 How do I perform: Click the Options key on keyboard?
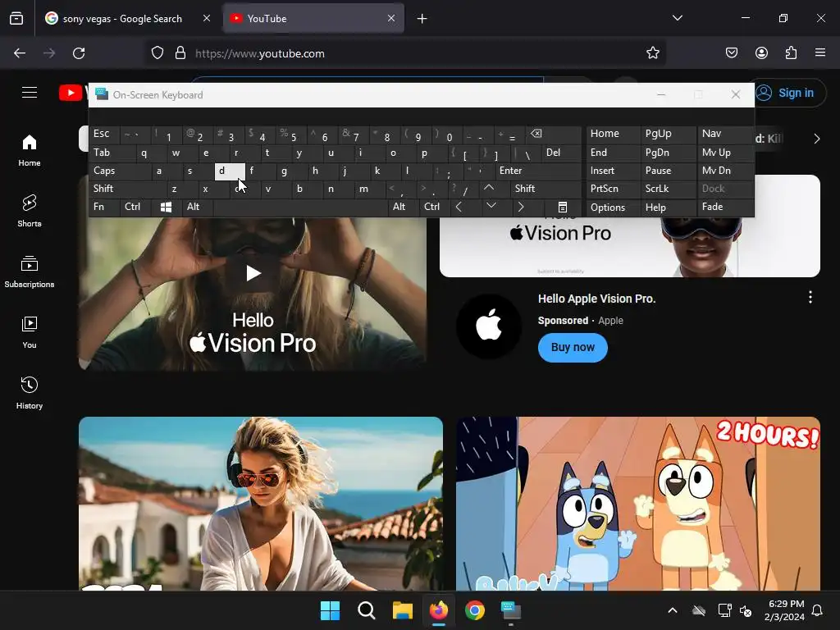coord(613,207)
